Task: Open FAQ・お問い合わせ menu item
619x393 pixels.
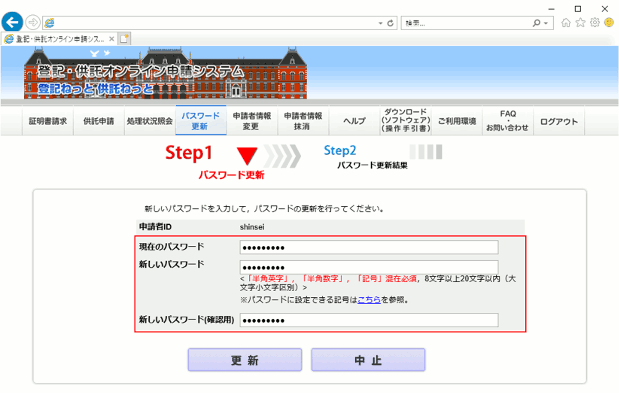Action: (508, 121)
